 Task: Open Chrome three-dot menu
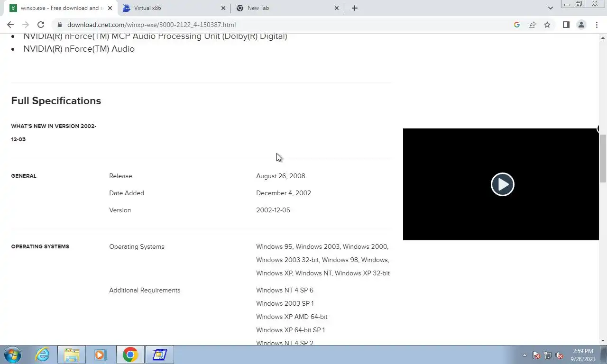[597, 25]
